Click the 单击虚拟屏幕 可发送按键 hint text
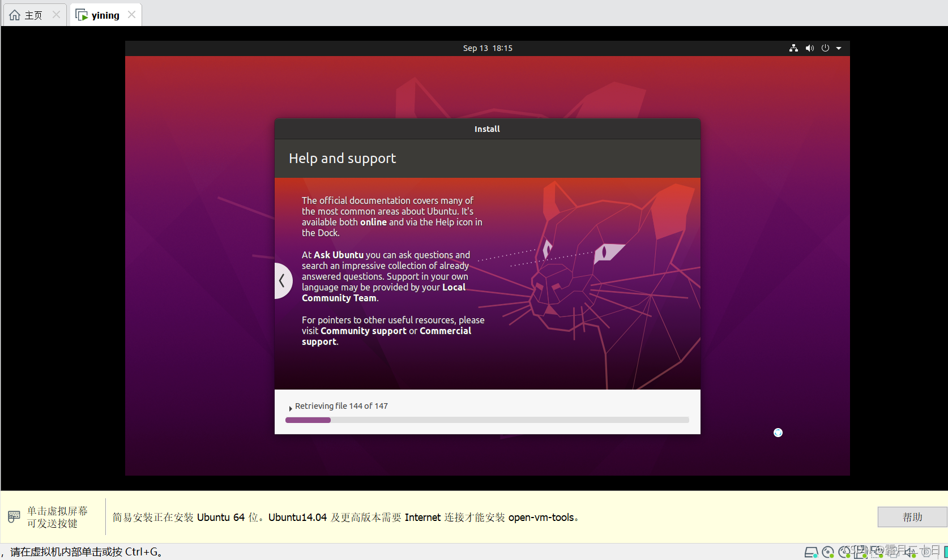This screenshot has width=948, height=560. pyautogui.click(x=57, y=517)
